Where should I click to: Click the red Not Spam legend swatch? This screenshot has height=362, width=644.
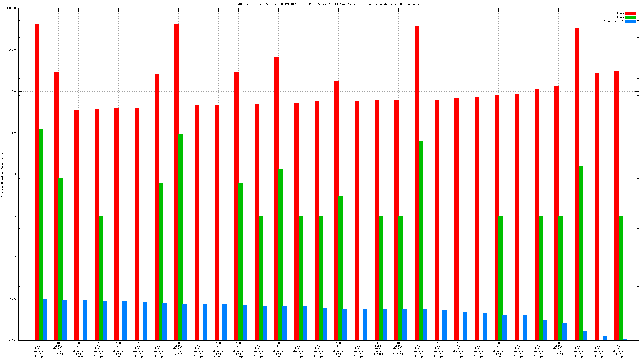coord(630,13)
